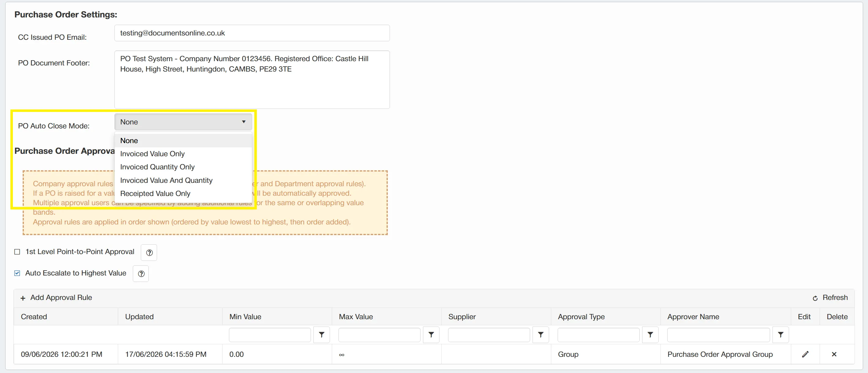This screenshot has width=868, height=373.
Task: Click into the CC Issued PO Email field
Action: 252,33
